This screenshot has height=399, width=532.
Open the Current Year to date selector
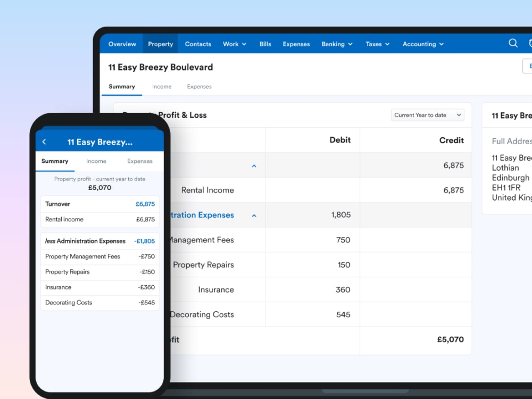427,115
